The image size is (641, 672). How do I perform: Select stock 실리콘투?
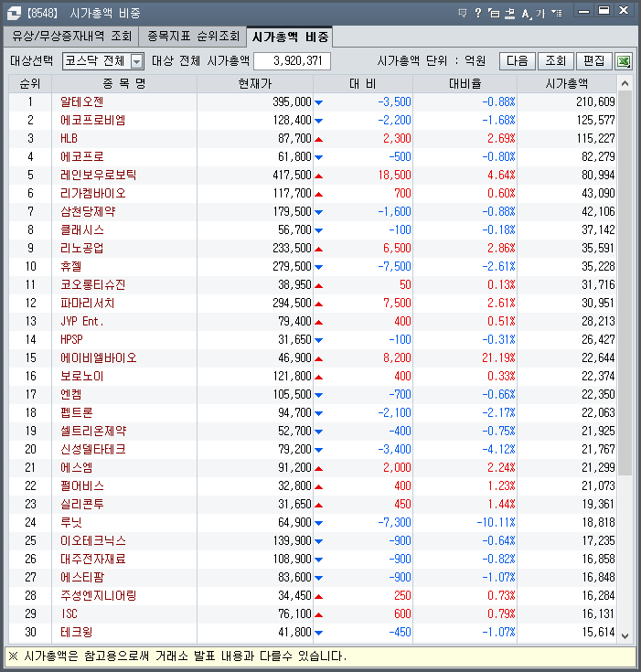coord(82,504)
